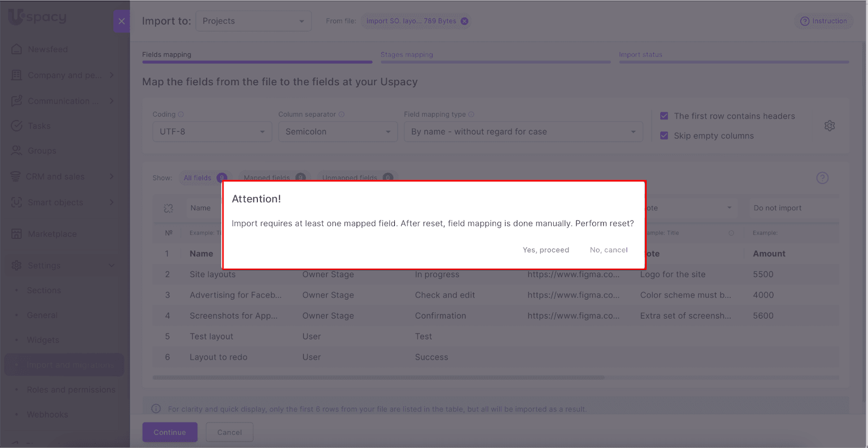Confirm reset with 'Yes, proceed'

(546, 250)
